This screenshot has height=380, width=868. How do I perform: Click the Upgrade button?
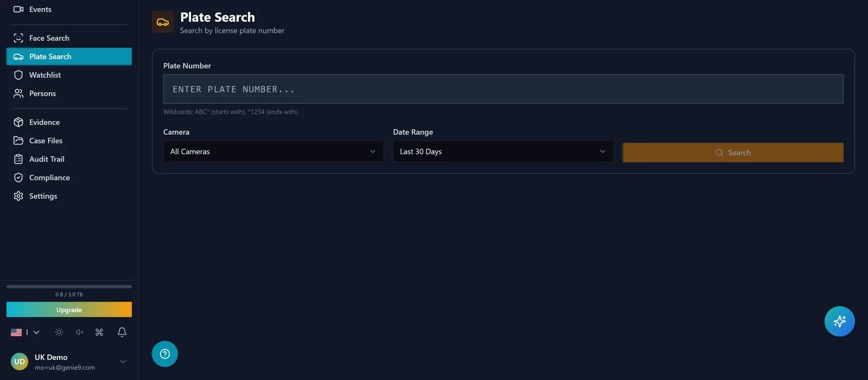coord(69,309)
